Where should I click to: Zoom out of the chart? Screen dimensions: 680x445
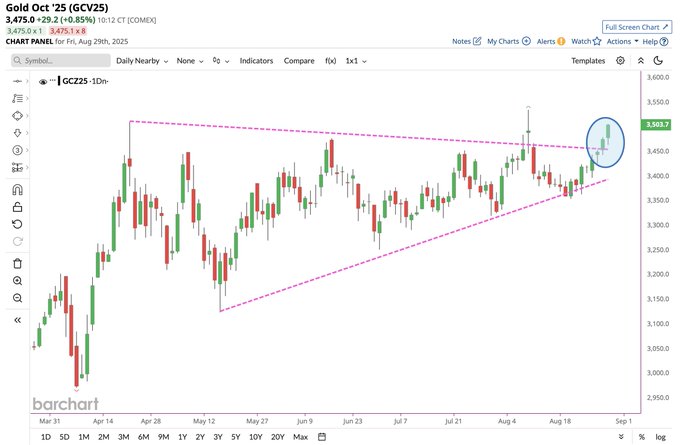coord(17,298)
